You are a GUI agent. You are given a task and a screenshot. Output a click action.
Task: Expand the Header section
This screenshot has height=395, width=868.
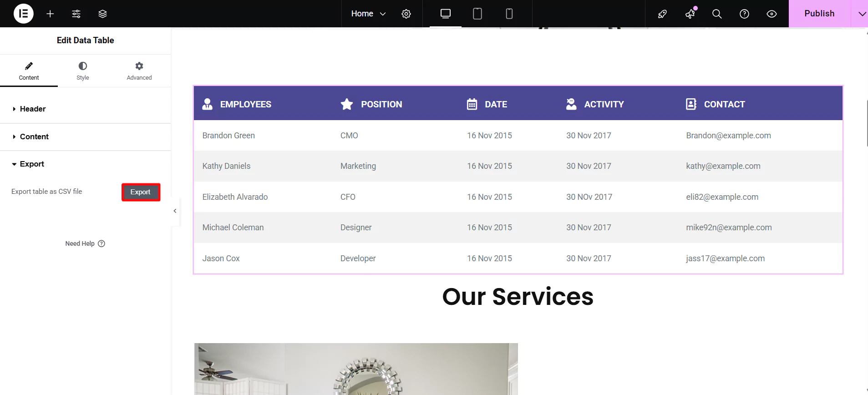[x=86, y=109]
